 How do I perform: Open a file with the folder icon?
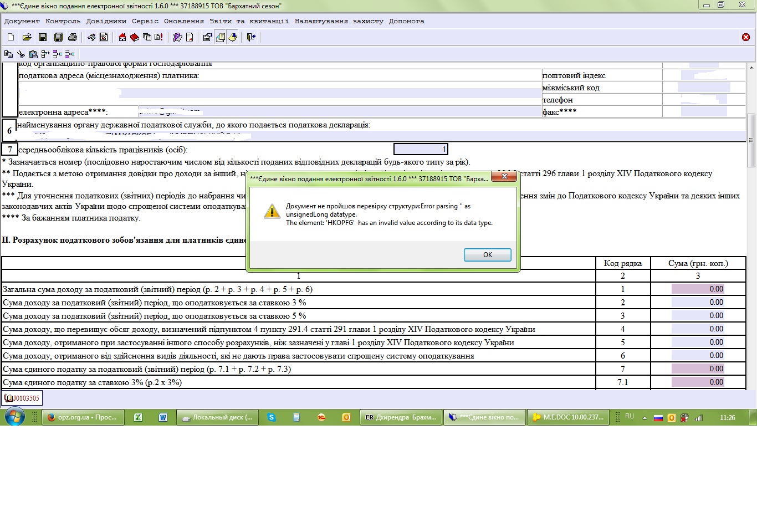[x=27, y=37]
